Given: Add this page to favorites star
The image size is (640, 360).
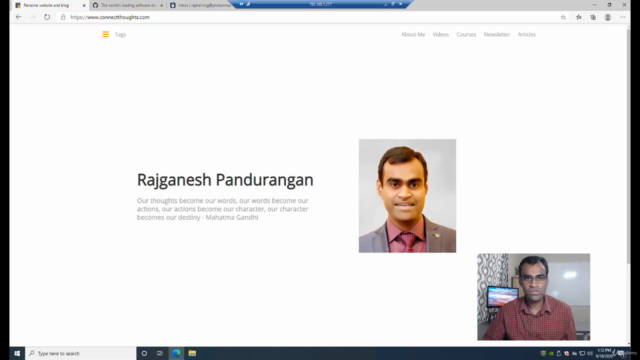Looking at the screenshot, I should [x=563, y=17].
